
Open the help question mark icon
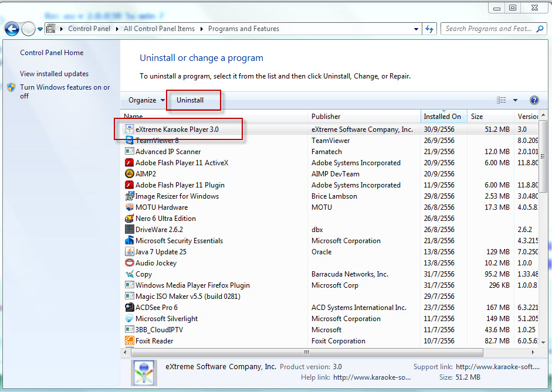pyautogui.click(x=534, y=100)
